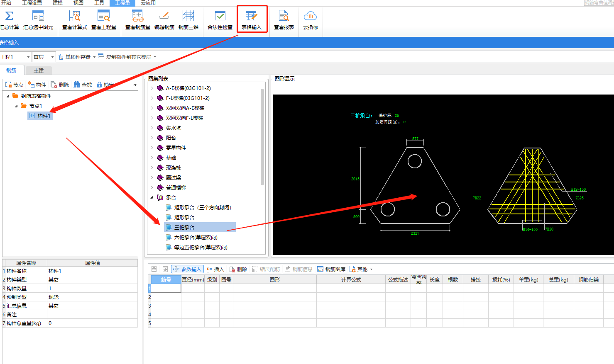This screenshot has width=614, height=364.
Task: Select 普通楼梯 in the atlas list
Action: coord(176,187)
